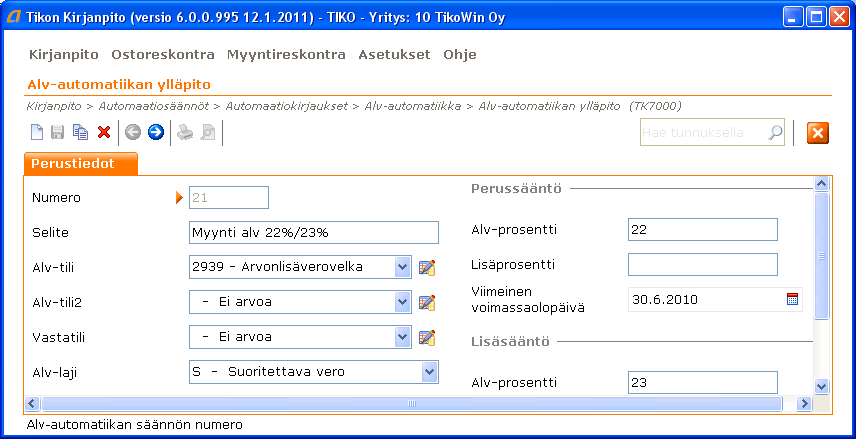Click the Print preview icon

click(x=207, y=132)
